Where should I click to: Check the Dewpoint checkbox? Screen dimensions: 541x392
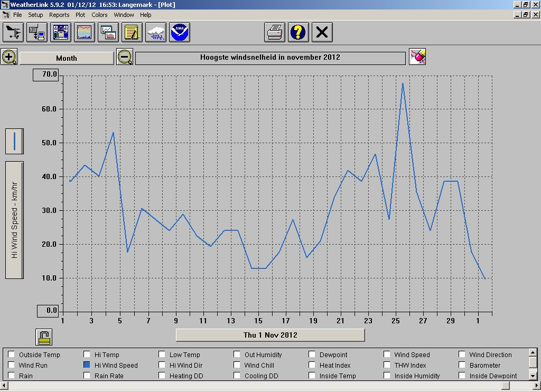(312, 354)
